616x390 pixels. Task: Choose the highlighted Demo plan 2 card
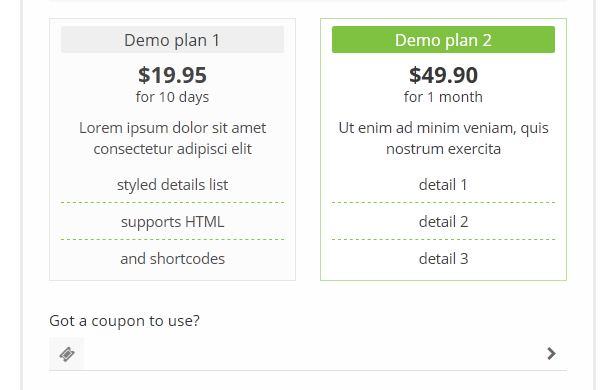tap(443, 149)
